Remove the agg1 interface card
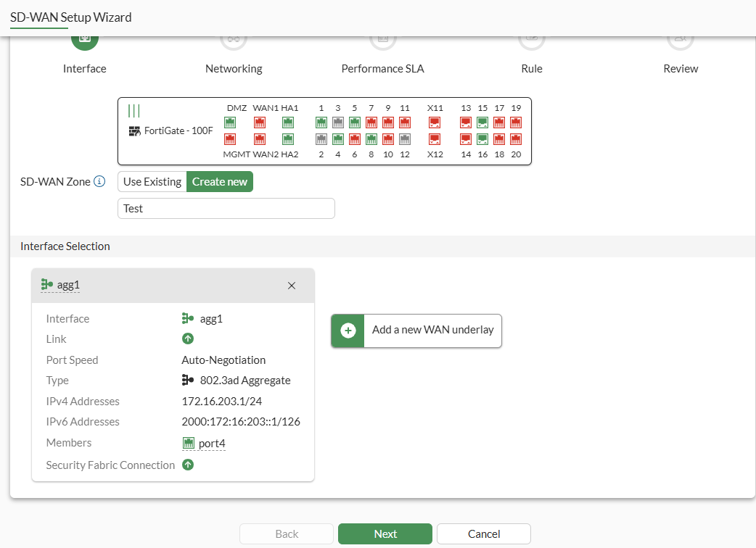 coord(291,286)
